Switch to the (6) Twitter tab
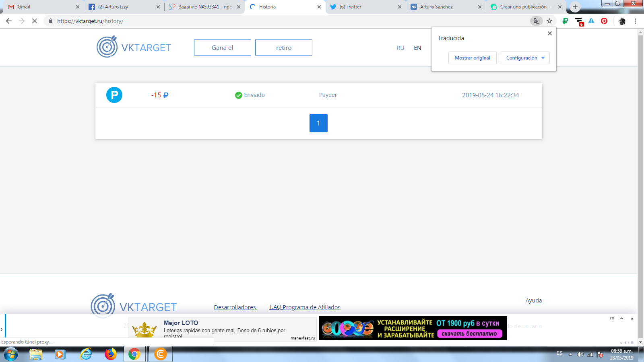The width and height of the screenshot is (644, 362). pos(365,7)
